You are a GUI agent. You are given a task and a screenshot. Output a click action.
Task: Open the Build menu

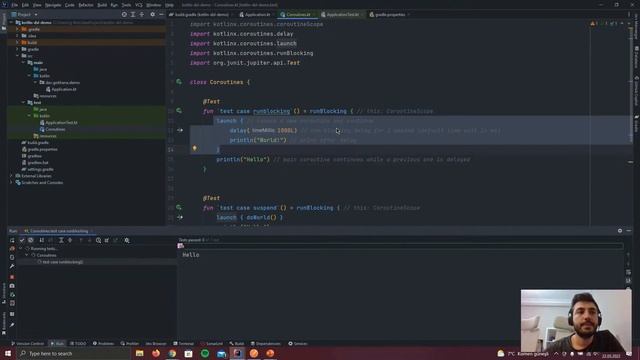tap(102, 5)
